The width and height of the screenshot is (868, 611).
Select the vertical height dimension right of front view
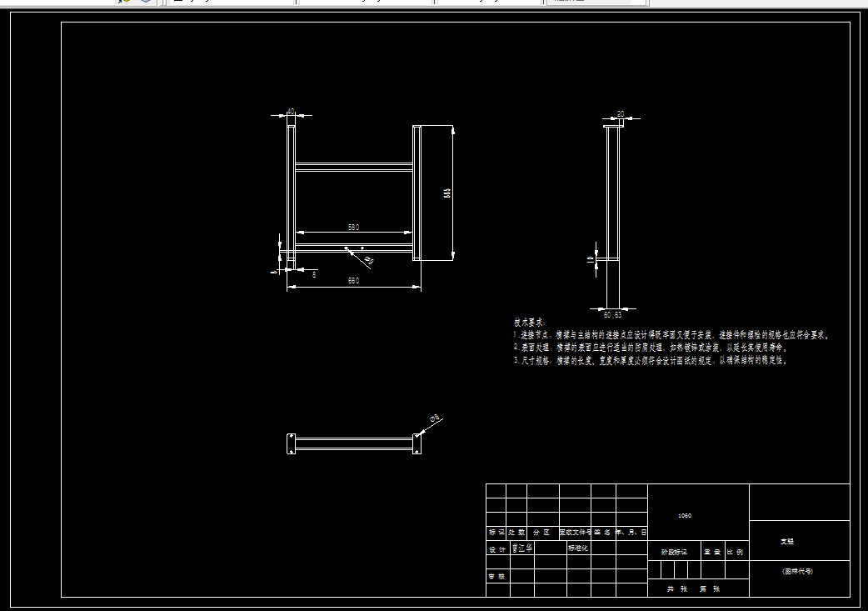pos(447,193)
